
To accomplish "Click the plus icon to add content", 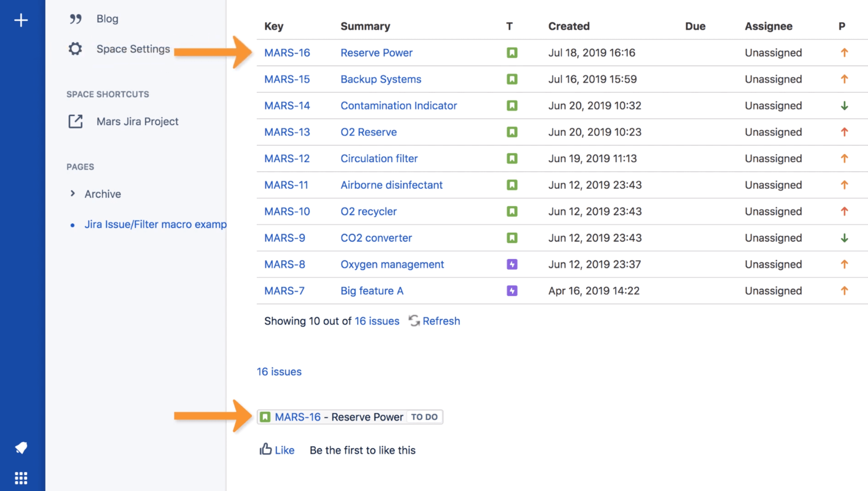I will coord(20,20).
